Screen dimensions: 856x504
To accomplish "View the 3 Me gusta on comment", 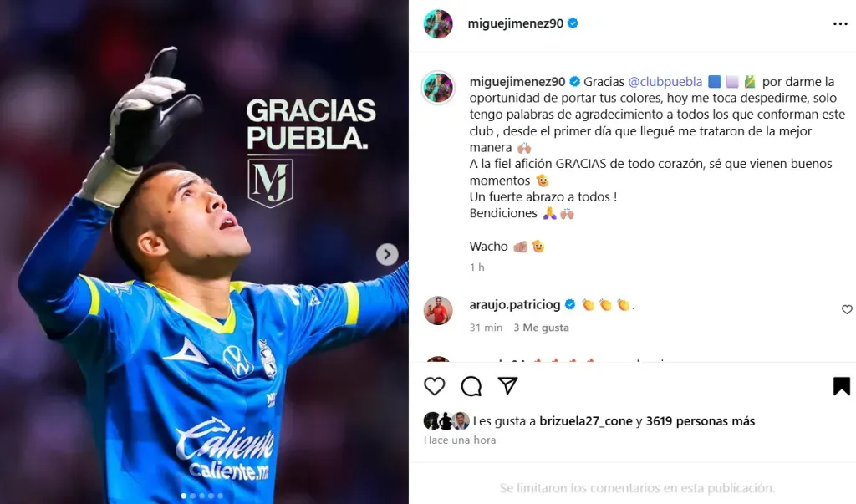I will point(541,328).
